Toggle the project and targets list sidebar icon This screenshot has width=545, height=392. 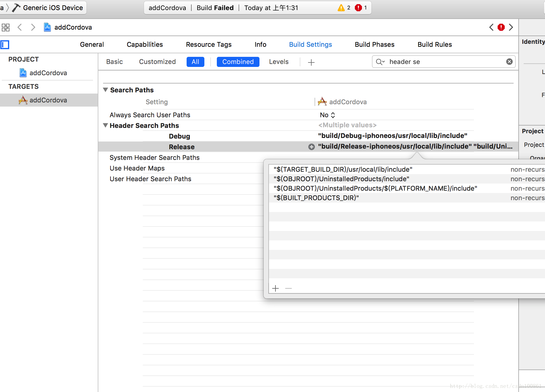tap(5, 45)
